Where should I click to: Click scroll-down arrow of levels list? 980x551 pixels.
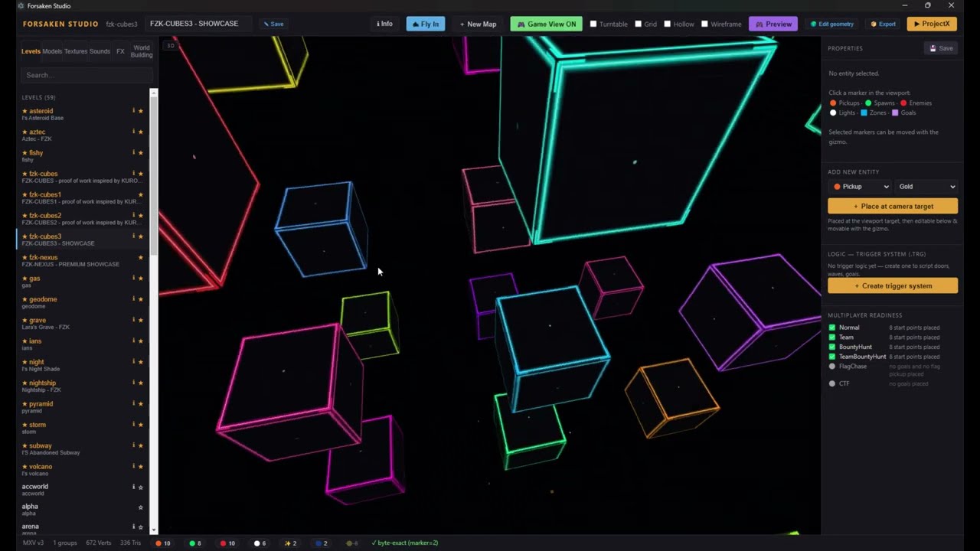[154, 530]
